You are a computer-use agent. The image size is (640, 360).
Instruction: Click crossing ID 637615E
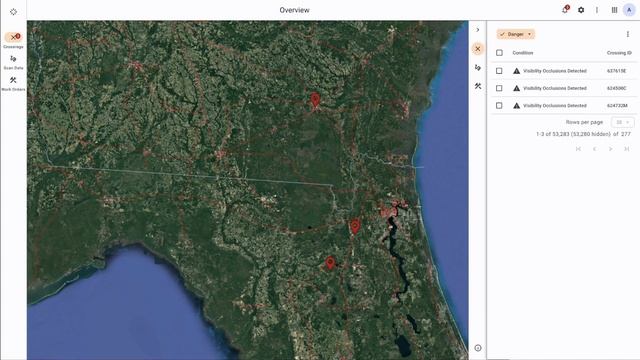point(616,71)
